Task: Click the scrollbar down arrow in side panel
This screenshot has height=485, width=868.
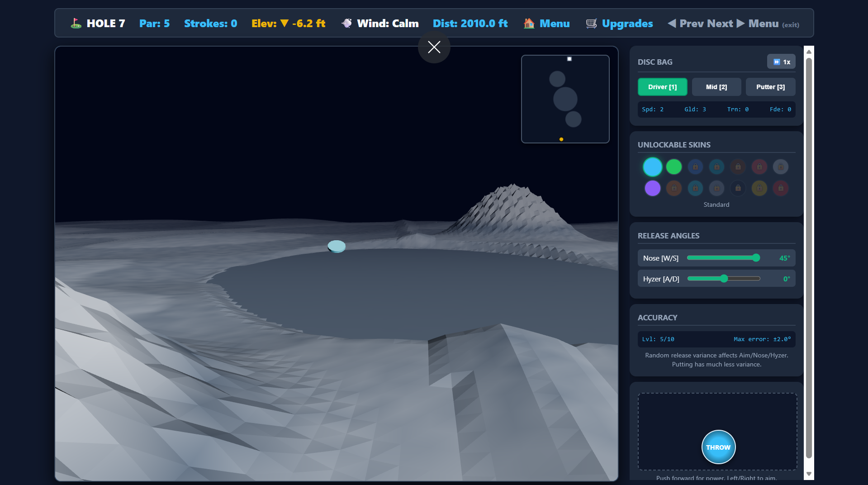Action: coord(809,474)
